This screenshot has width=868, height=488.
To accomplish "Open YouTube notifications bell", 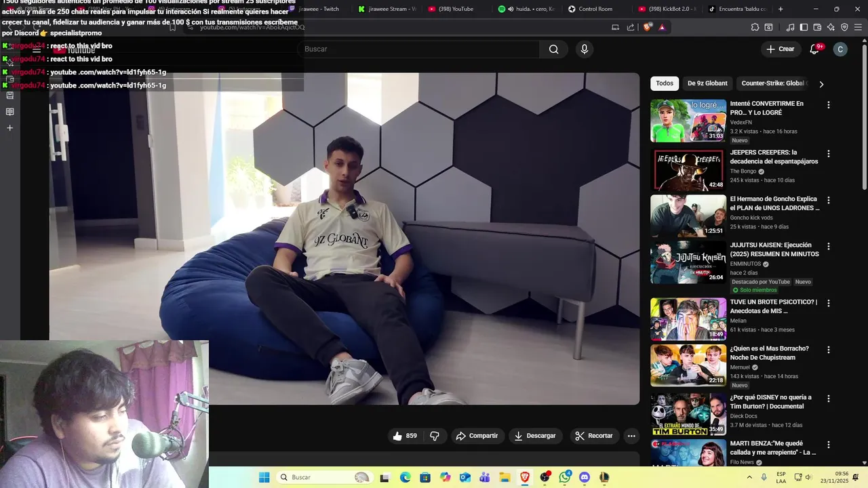I will click(815, 49).
